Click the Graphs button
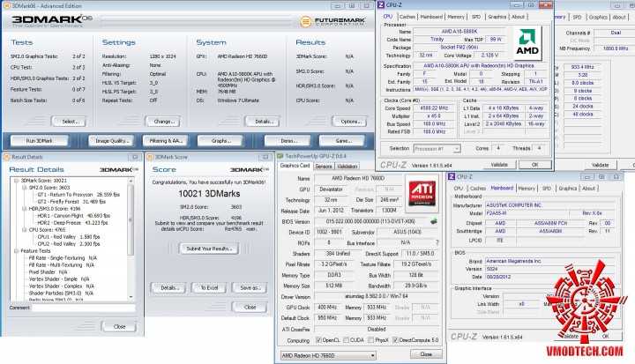 (x=220, y=141)
